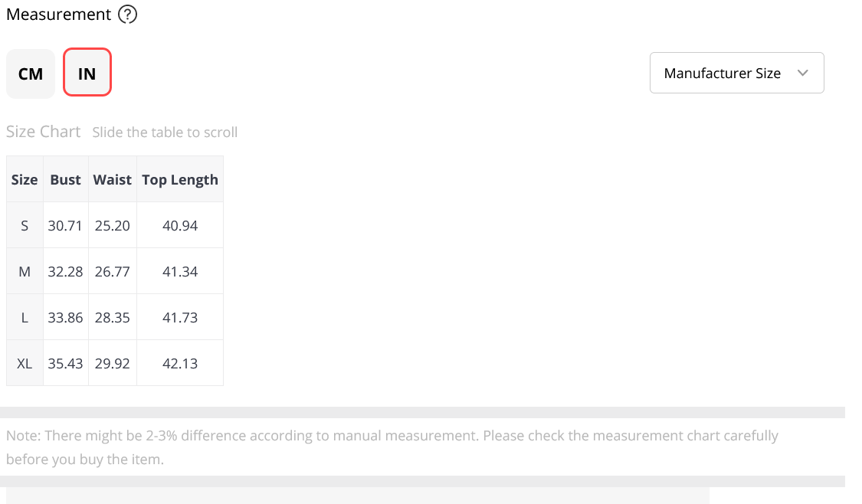Click the Size Chart heading text
This screenshot has height=504, width=862.
pos(44,132)
